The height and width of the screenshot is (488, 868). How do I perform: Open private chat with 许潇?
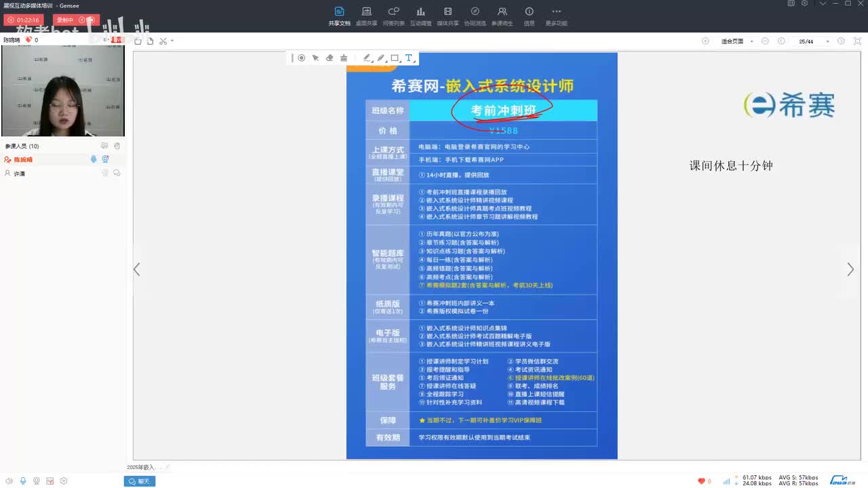[117, 173]
